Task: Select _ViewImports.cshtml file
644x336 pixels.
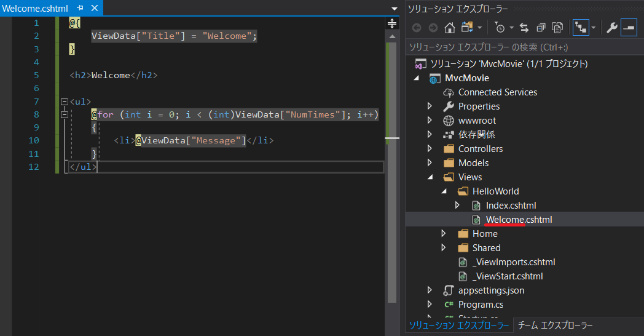Action: tap(514, 262)
